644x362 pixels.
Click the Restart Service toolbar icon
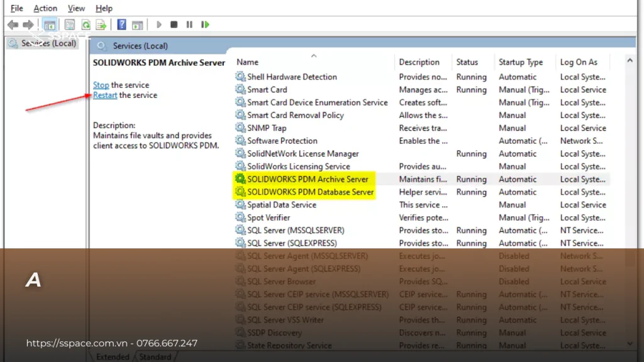click(205, 25)
